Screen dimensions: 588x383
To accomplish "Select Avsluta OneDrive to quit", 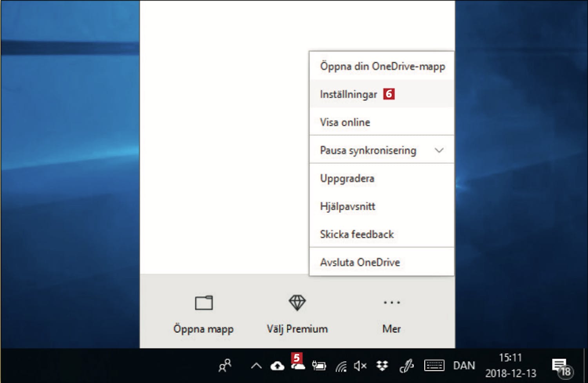I will tap(381, 262).
